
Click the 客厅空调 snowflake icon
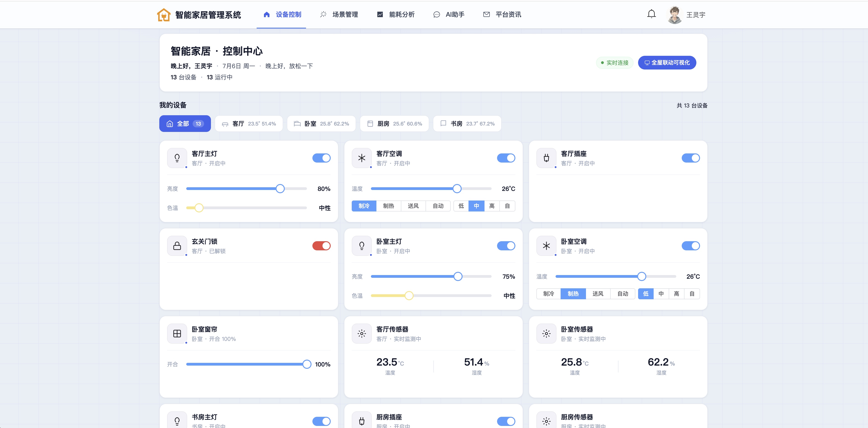(x=362, y=158)
